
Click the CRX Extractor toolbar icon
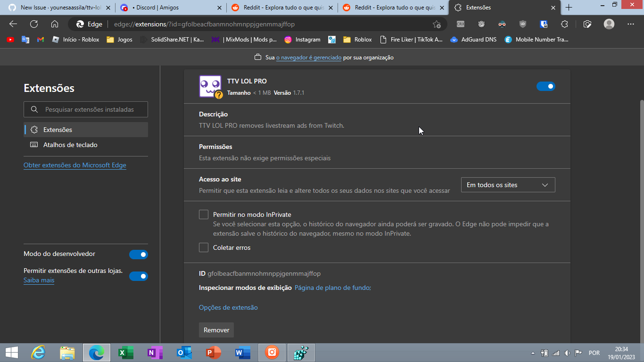click(x=461, y=25)
